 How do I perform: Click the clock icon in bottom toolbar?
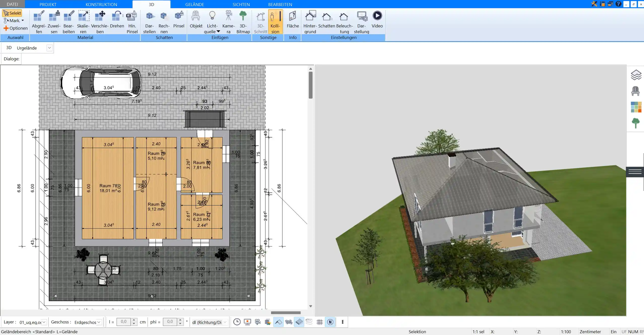237,322
